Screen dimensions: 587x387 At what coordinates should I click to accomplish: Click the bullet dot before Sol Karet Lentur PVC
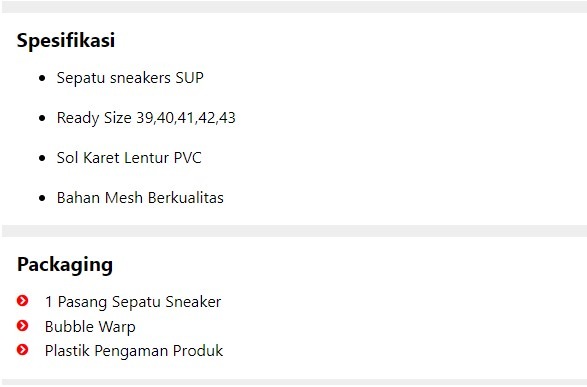pos(42,158)
